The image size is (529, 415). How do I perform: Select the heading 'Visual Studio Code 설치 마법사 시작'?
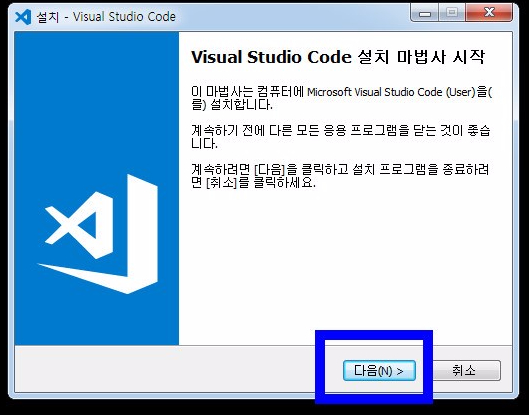[338, 57]
